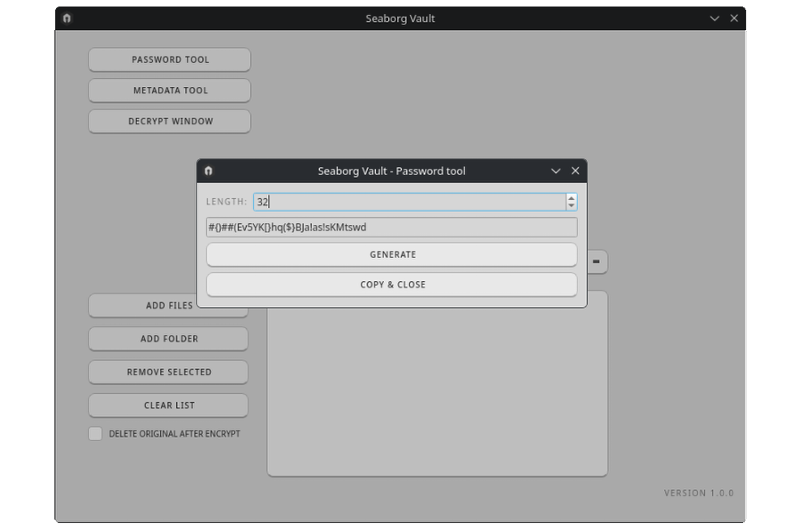Click the minus button beside the dialog
Screen dimensions: 812x528
click(x=597, y=262)
